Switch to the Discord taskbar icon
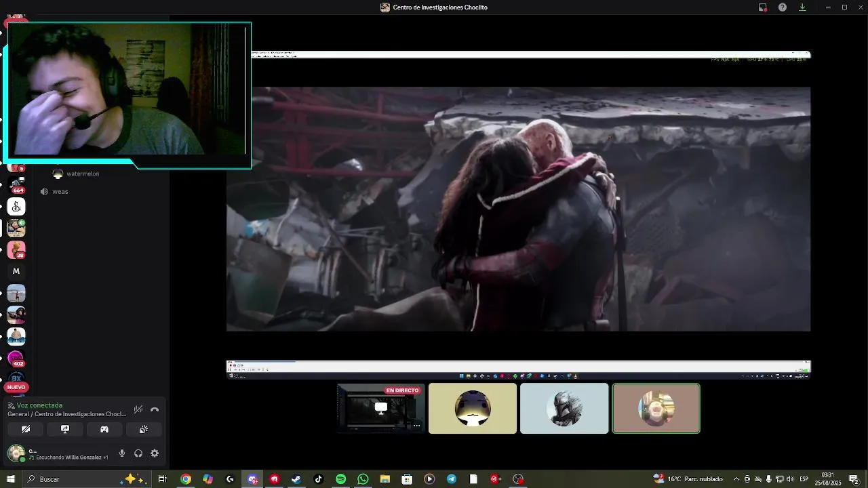Viewport: 868px width, 488px height. 252,479
